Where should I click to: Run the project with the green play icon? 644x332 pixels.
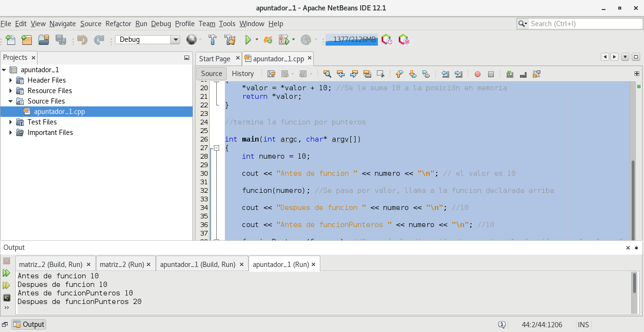pyautogui.click(x=248, y=40)
